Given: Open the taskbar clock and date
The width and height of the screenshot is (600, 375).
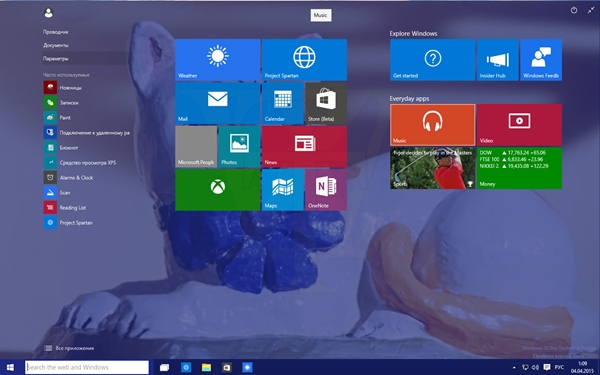Looking at the screenshot, I should point(582,367).
